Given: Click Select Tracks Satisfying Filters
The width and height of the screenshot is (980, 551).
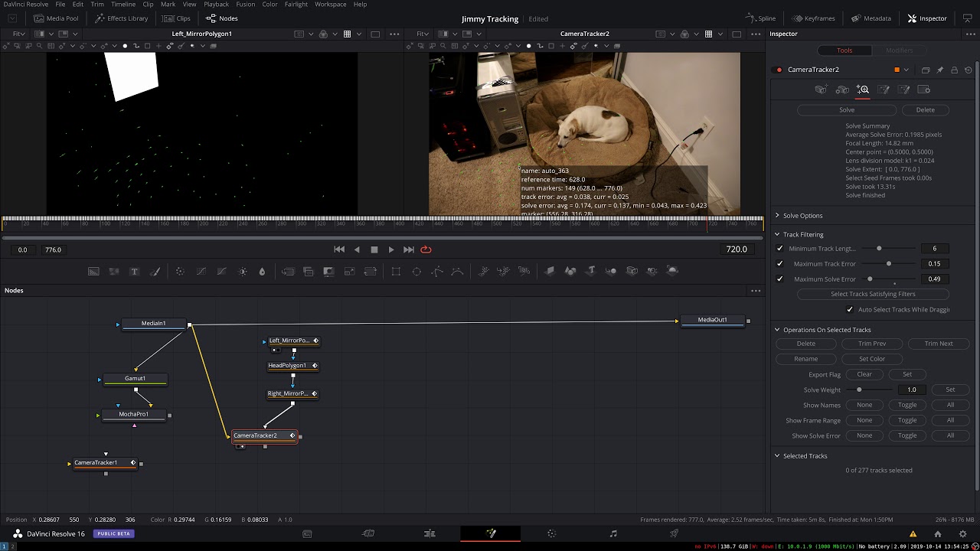Looking at the screenshot, I should (873, 294).
